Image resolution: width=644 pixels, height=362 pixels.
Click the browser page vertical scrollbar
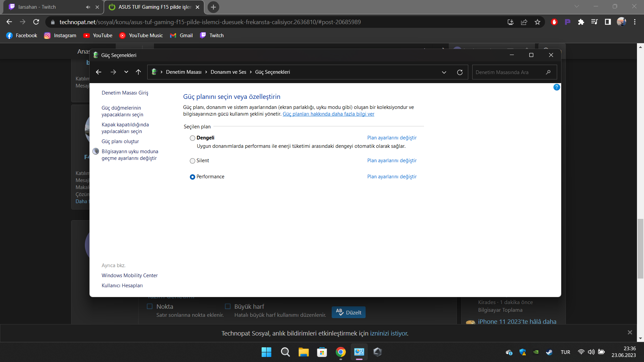pyautogui.click(x=640, y=248)
